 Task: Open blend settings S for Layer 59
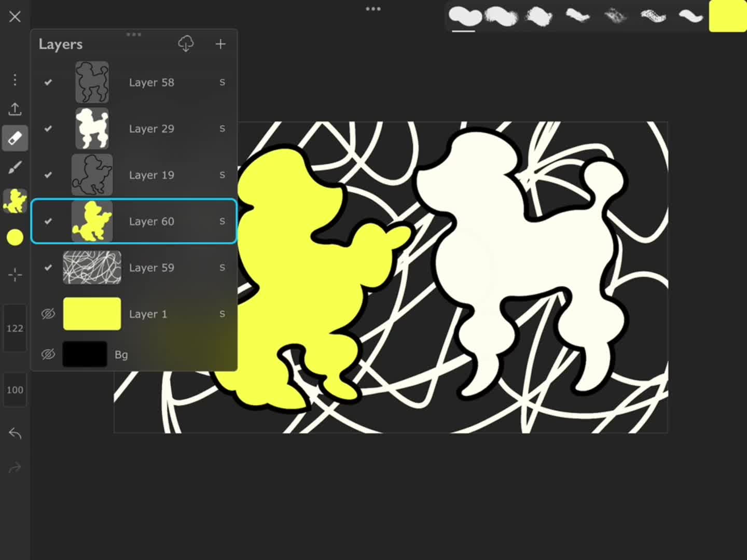[x=222, y=268]
